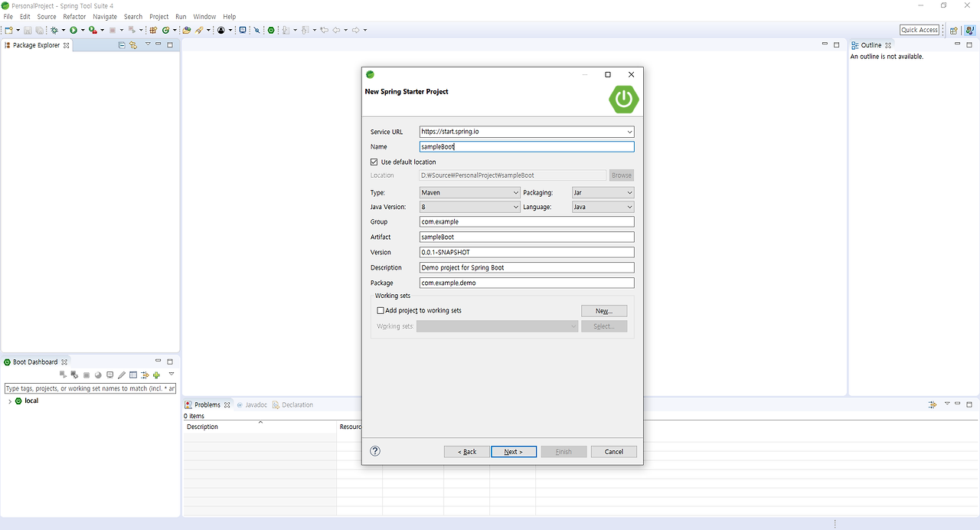This screenshot has height=530, width=980.
Task: Open Boot Dashboard view menu triangle
Action: [171, 374]
